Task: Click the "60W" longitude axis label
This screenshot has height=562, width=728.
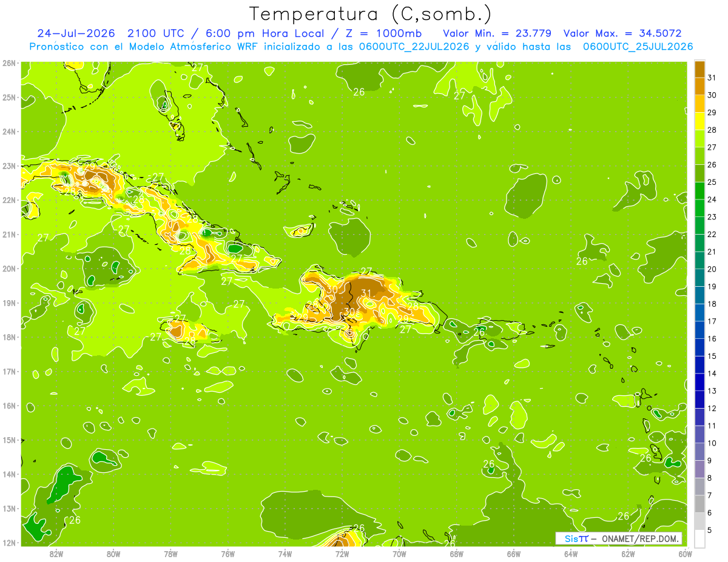Action: click(685, 553)
